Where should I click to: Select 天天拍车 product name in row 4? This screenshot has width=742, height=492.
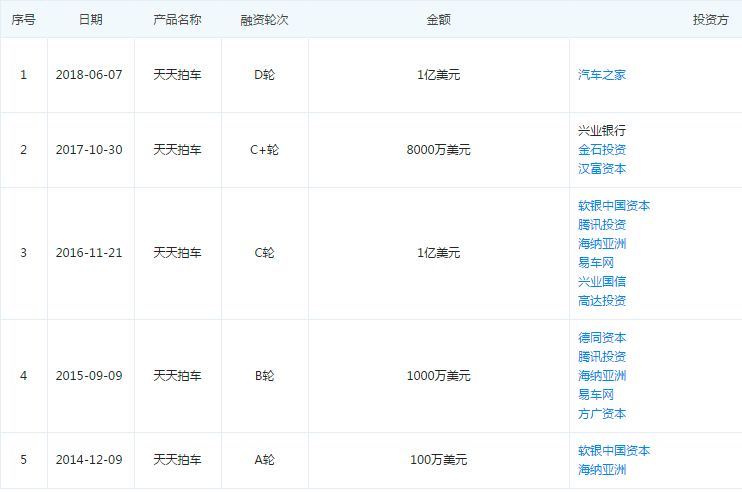pos(177,376)
